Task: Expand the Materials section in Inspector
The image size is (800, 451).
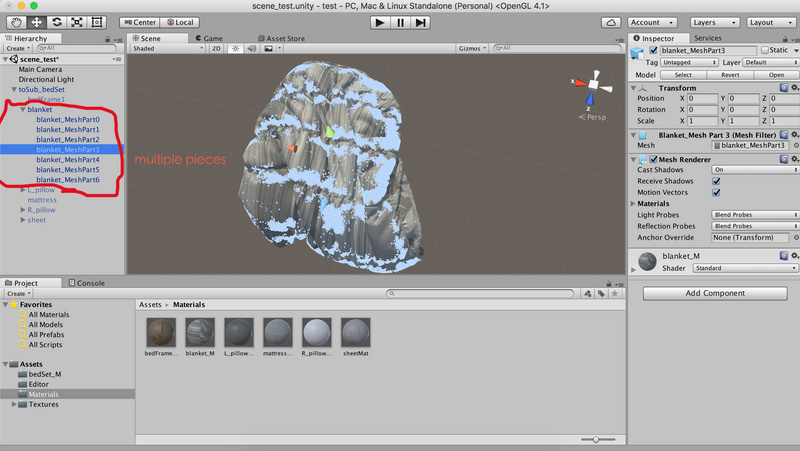Action: 633,204
